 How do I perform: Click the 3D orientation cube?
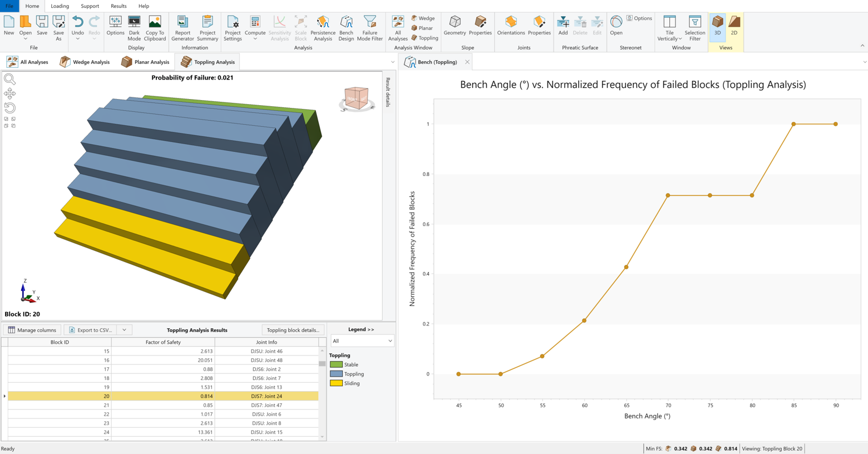pos(357,98)
